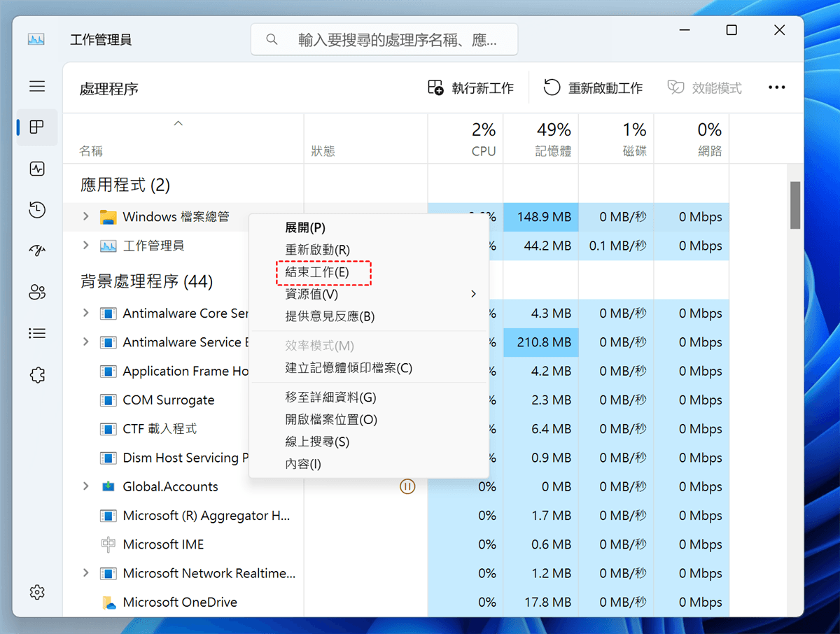Select the Microsoft IME row name
Screen dimensions: 840x634
click(x=163, y=544)
